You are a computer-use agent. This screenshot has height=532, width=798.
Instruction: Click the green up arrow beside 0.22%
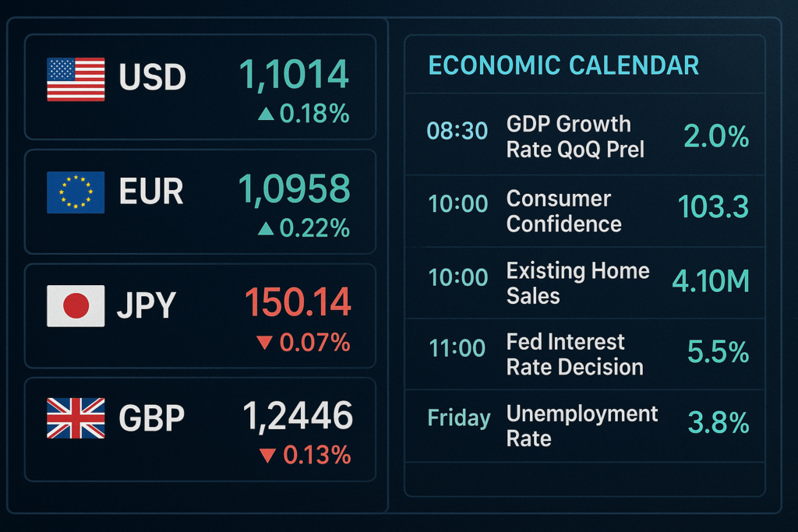tap(266, 228)
